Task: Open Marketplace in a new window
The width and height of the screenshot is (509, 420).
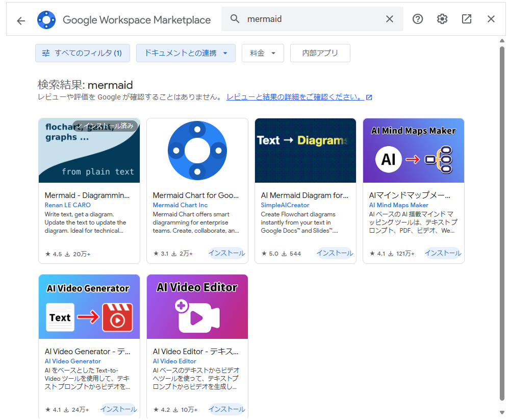Action: (x=467, y=19)
